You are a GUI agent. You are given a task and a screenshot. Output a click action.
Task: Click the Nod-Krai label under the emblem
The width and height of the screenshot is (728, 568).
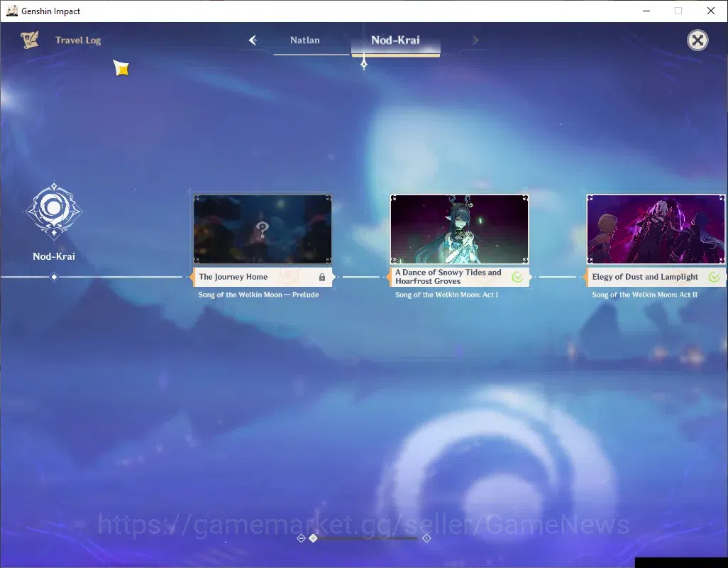(x=54, y=256)
